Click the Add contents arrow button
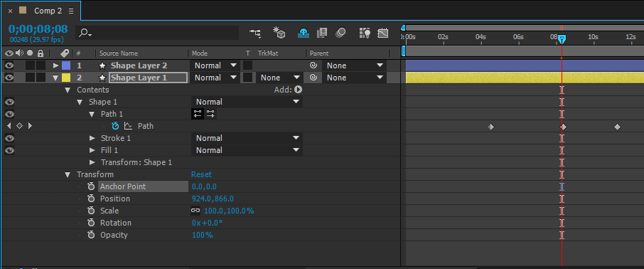644x269 pixels. pyautogui.click(x=298, y=90)
